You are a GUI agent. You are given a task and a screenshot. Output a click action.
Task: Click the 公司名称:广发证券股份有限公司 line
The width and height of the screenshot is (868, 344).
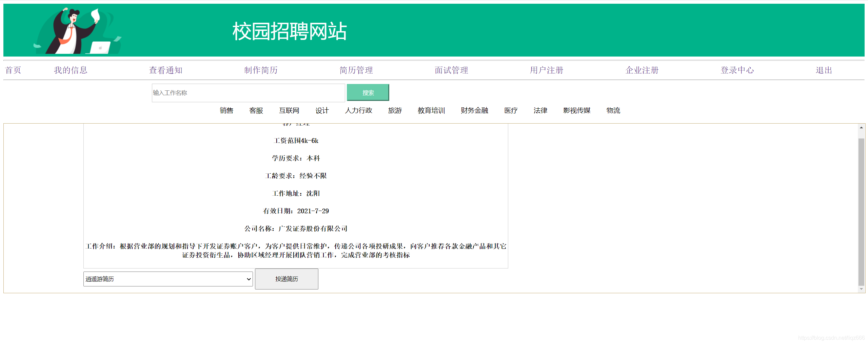click(x=296, y=229)
